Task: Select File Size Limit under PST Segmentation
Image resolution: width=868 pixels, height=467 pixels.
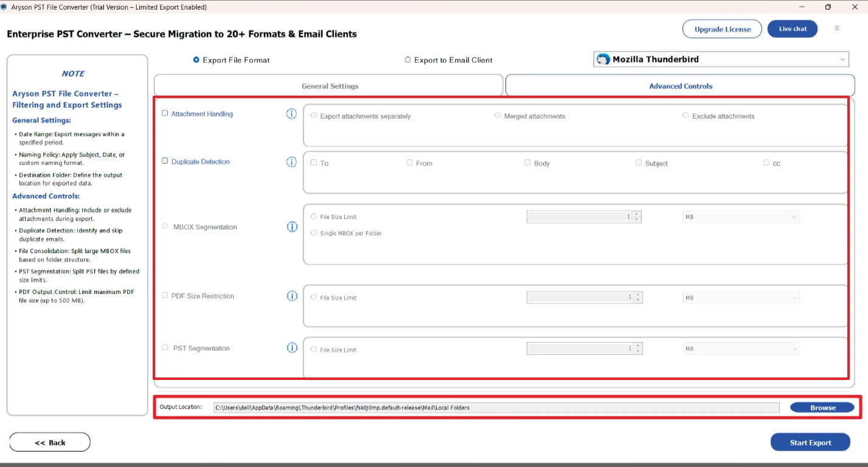Action: 314,349
